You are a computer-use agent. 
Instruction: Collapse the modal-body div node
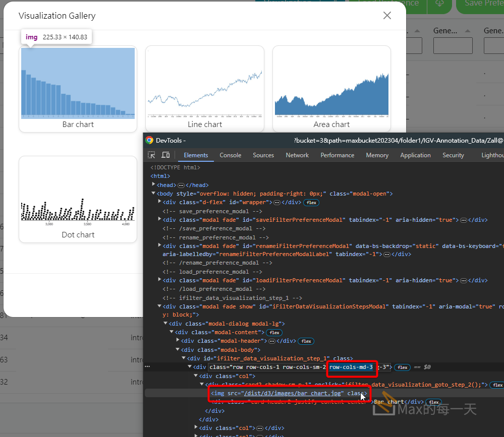click(x=178, y=350)
